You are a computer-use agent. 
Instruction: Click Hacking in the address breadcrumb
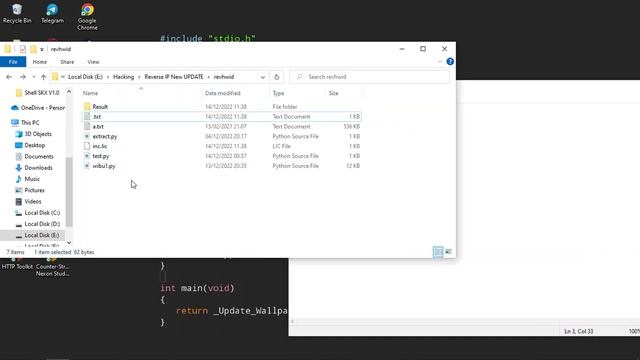pyautogui.click(x=123, y=77)
